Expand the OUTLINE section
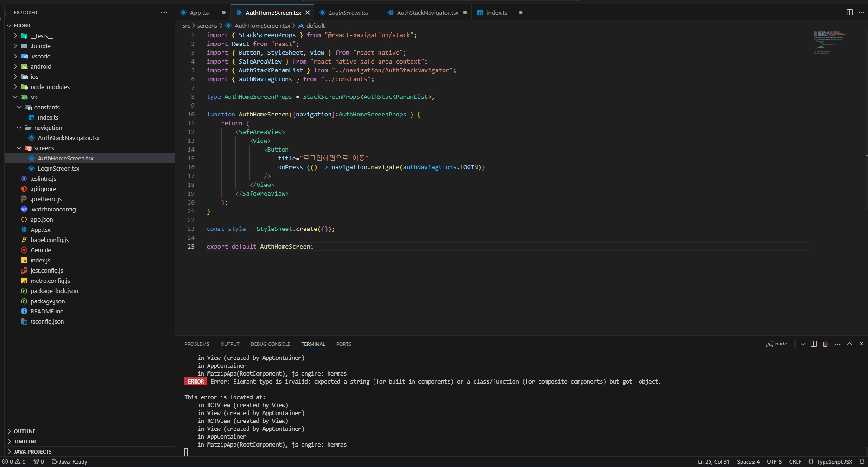Viewport: 868px width, 467px height. 90,431
